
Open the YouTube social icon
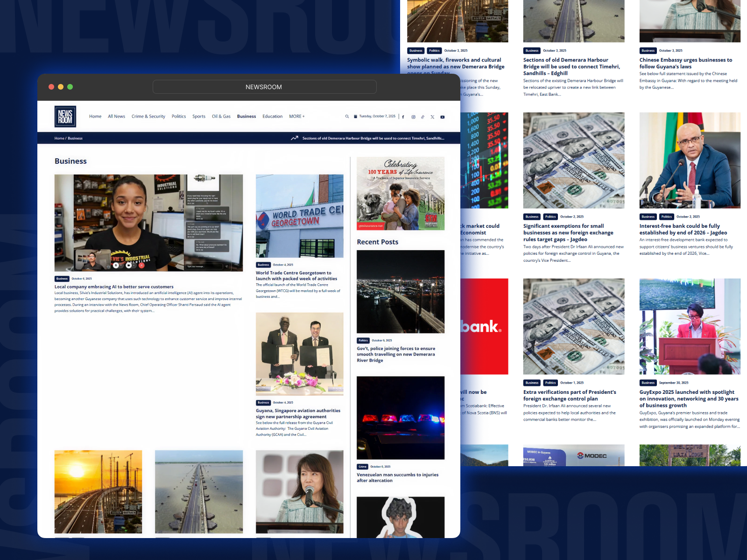click(443, 117)
